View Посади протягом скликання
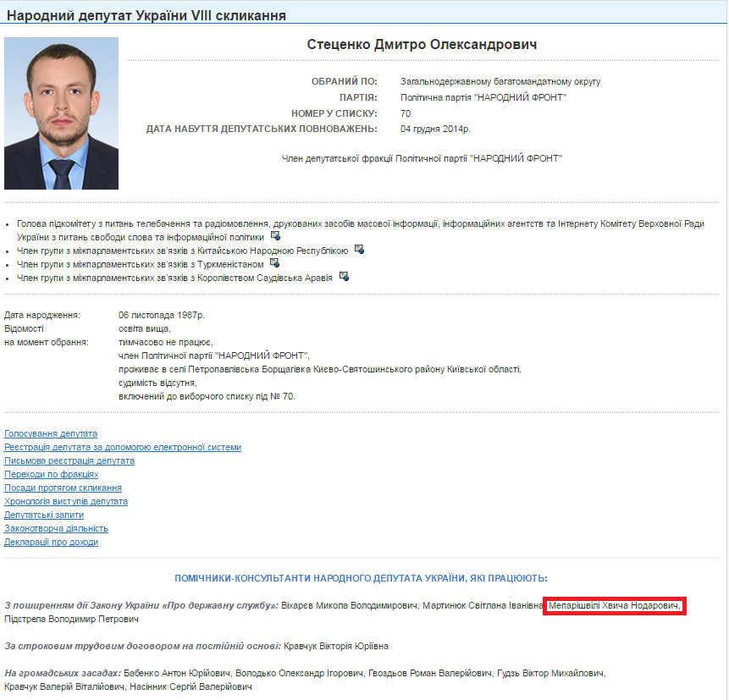Screen dimensions: 729x700 [63, 488]
